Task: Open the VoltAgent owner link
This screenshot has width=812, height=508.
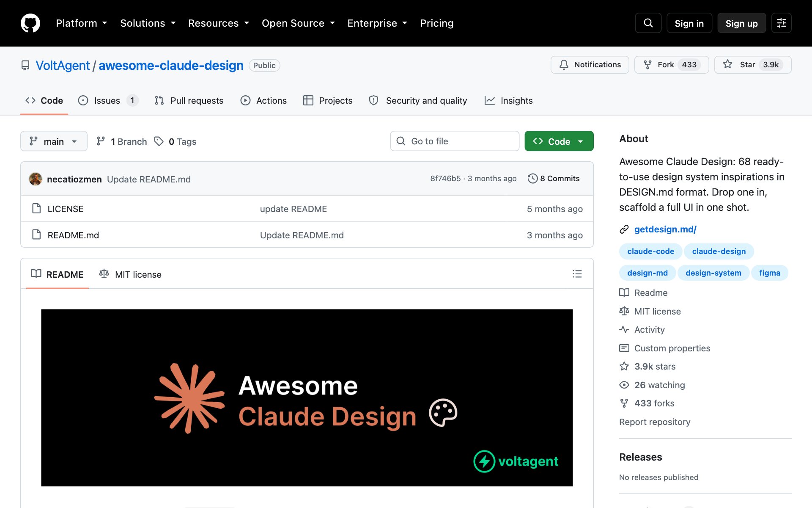Action: coord(63,65)
